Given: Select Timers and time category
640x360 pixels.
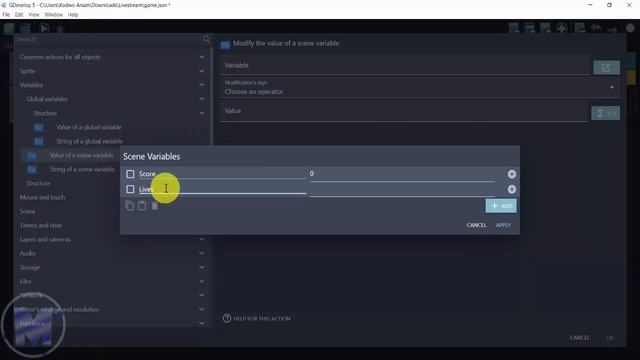Looking at the screenshot, I should point(40,225).
